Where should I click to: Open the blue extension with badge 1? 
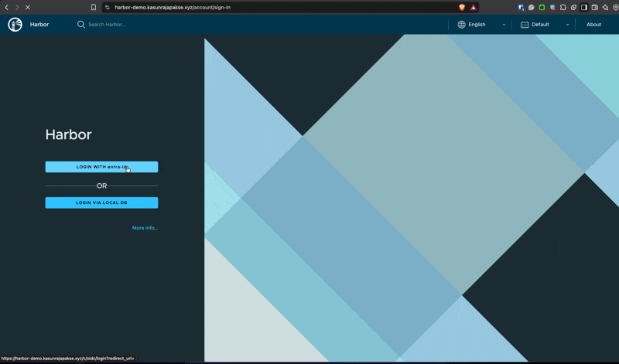coord(521,7)
